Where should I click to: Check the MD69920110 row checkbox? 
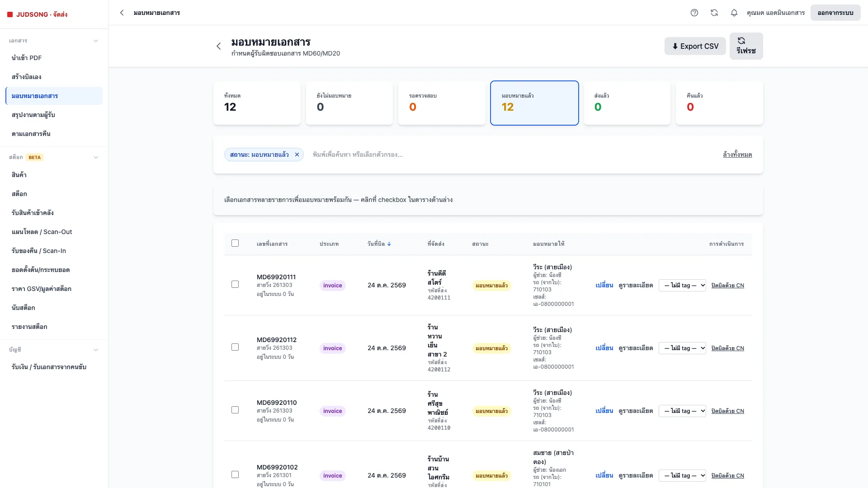tap(235, 410)
